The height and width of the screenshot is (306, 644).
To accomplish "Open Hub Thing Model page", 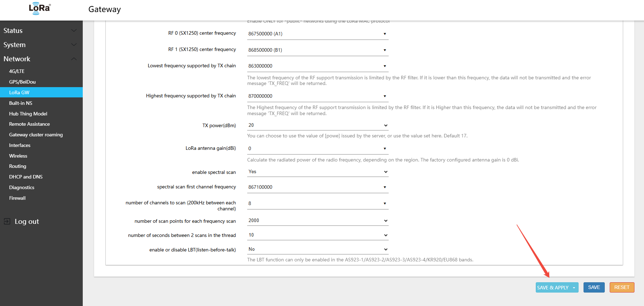I will [28, 114].
